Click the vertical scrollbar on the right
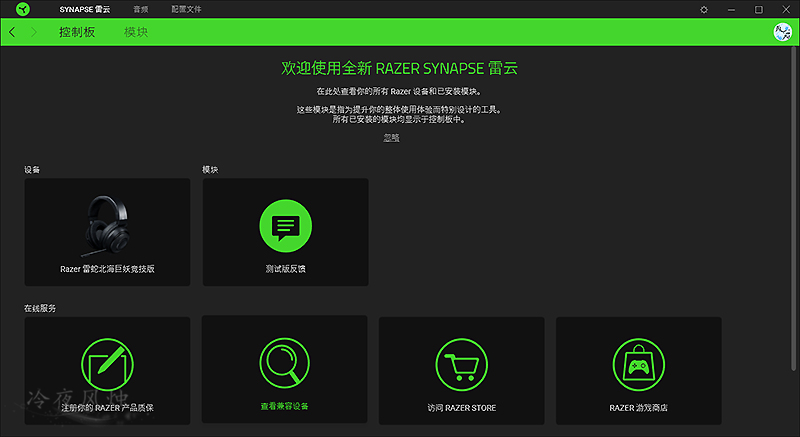This screenshot has height=437, width=800. pyautogui.click(x=793, y=209)
